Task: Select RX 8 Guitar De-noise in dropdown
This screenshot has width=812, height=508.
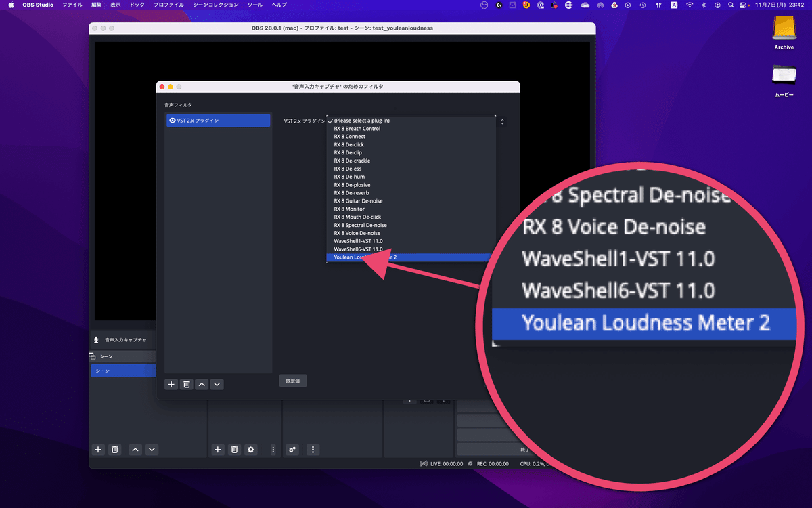Action: [411, 201]
